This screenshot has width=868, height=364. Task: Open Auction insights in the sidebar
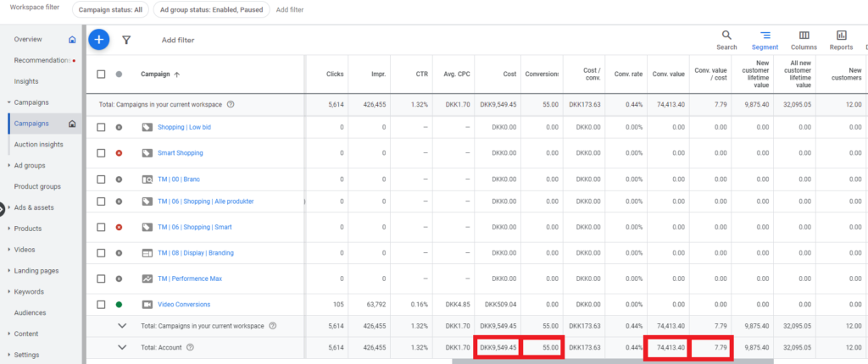38,145
